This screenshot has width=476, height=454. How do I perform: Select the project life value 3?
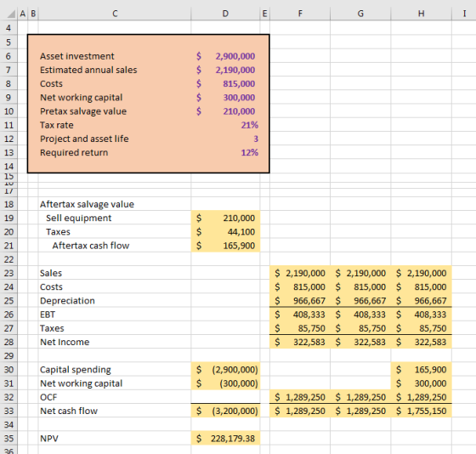(225, 139)
